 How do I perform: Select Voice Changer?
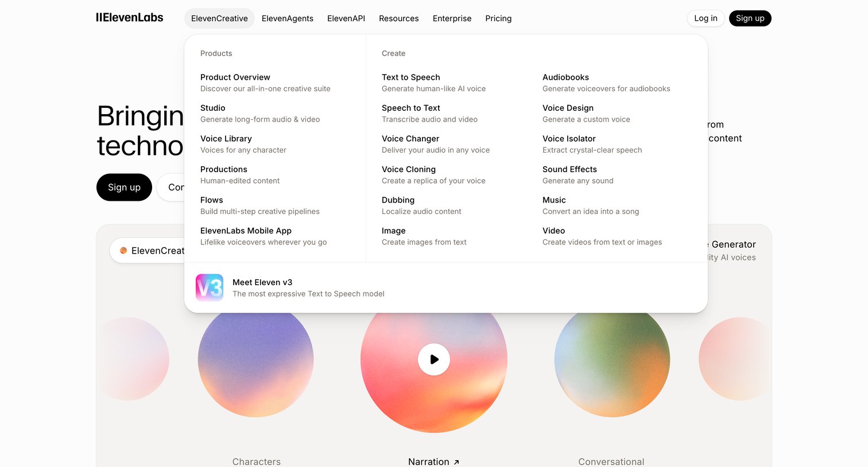click(x=436, y=144)
